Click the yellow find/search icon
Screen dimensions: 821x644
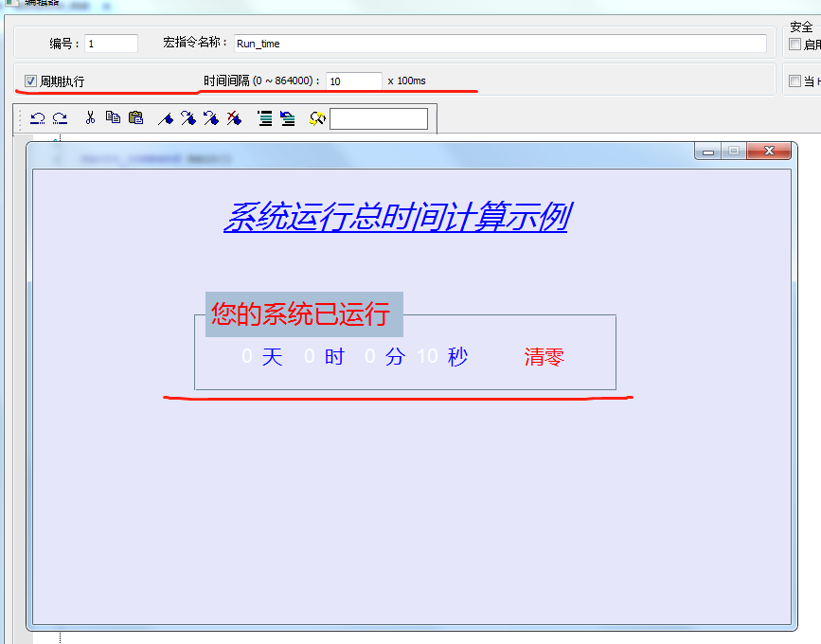coord(317,118)
